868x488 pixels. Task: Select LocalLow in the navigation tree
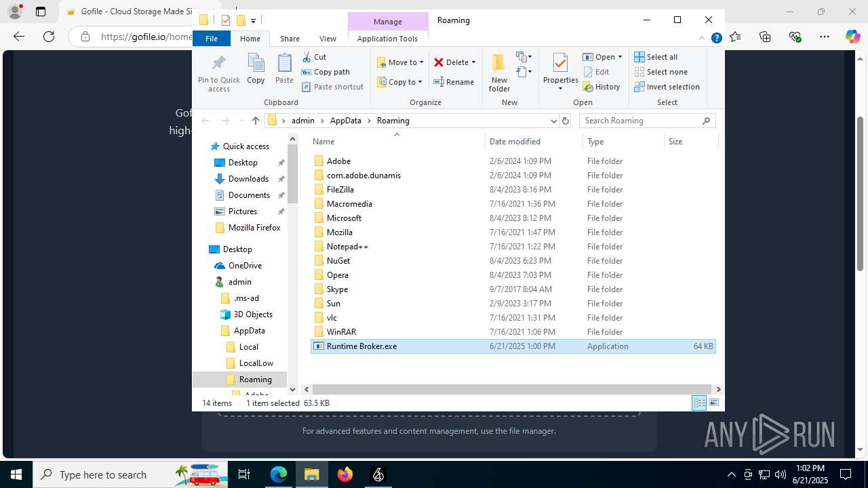pos(256,363)
